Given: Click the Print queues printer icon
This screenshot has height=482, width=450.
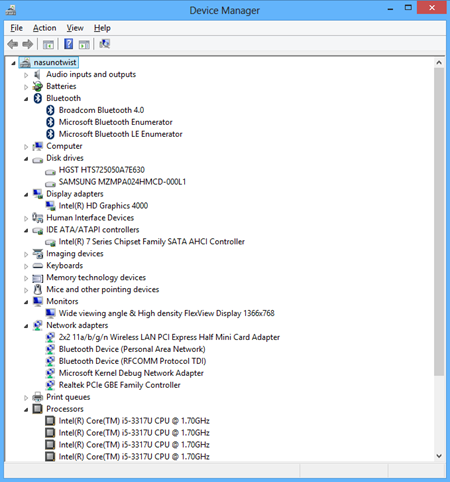Looking at the screenshot, I should (38, 397).
